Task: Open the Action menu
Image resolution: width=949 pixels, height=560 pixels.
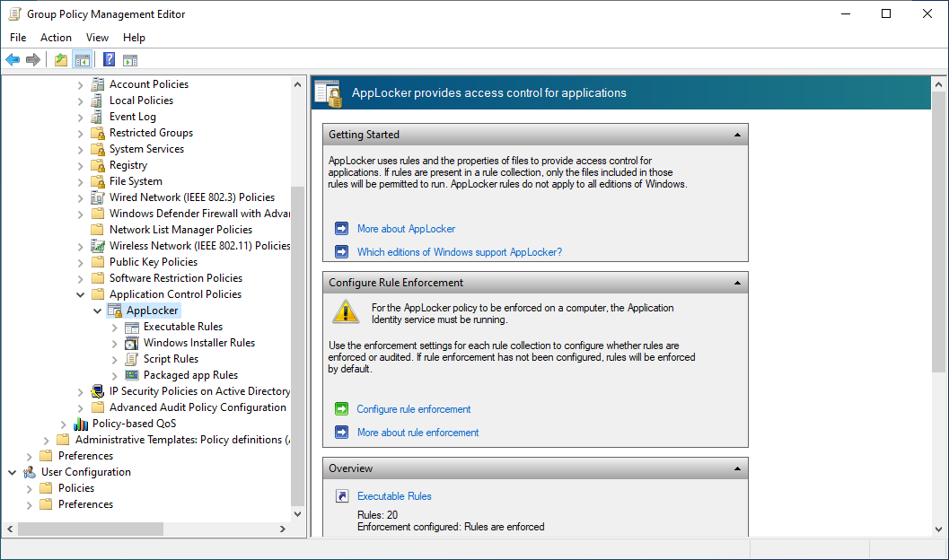Action: tap(56, 38)
